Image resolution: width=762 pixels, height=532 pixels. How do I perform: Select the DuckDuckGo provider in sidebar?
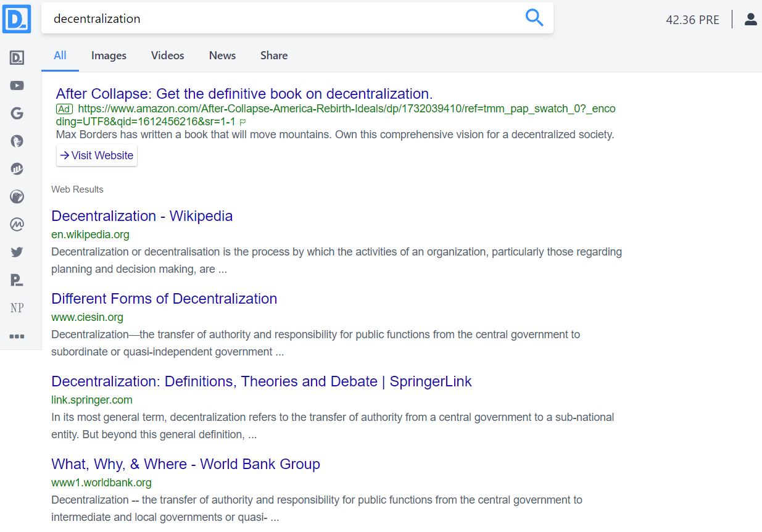17,141
